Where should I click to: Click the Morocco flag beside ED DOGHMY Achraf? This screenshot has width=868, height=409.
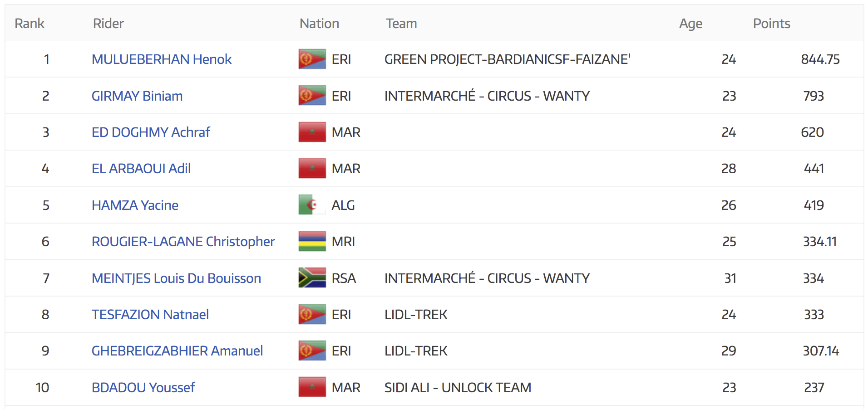coord(312,132)
